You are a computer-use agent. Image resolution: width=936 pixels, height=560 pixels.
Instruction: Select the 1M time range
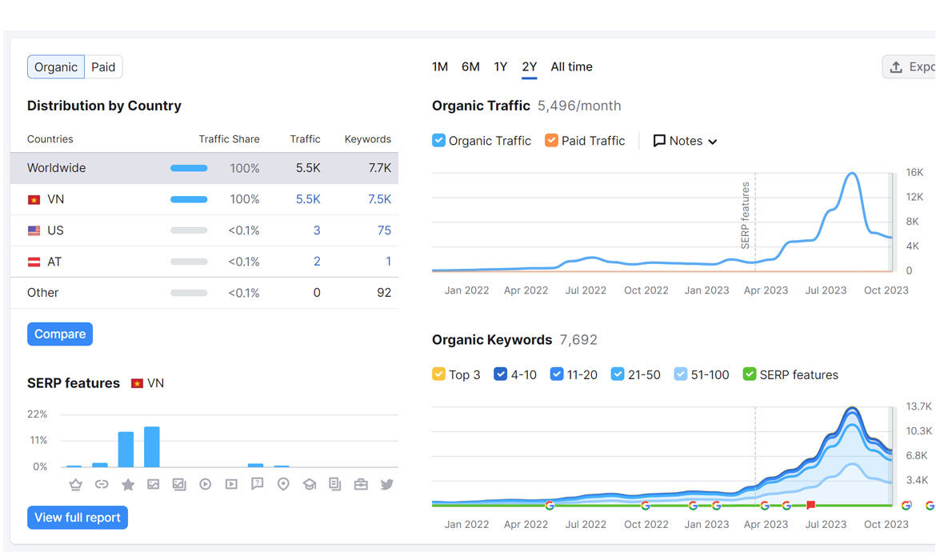440,67
